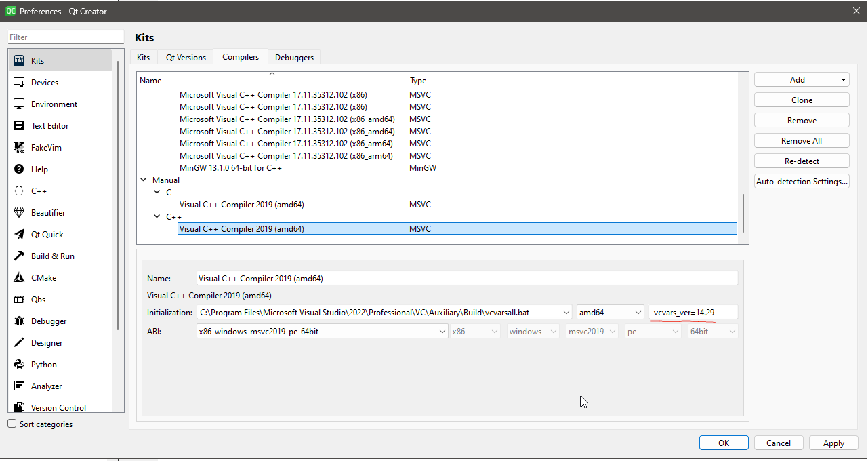Screen dimensions: 868x461
Task: Open the Devices settings icon
Action: [19, 82]
